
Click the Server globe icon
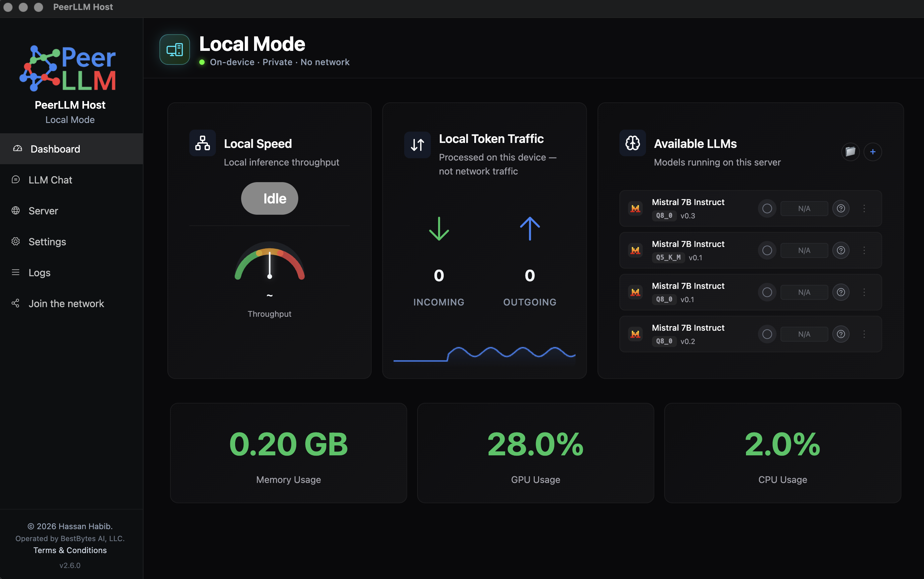16,210
